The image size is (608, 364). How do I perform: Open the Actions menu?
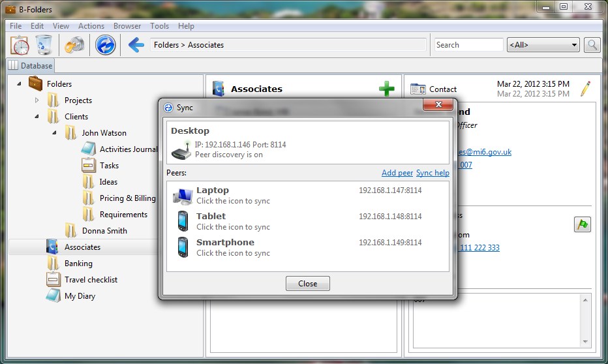coord(91,26)
